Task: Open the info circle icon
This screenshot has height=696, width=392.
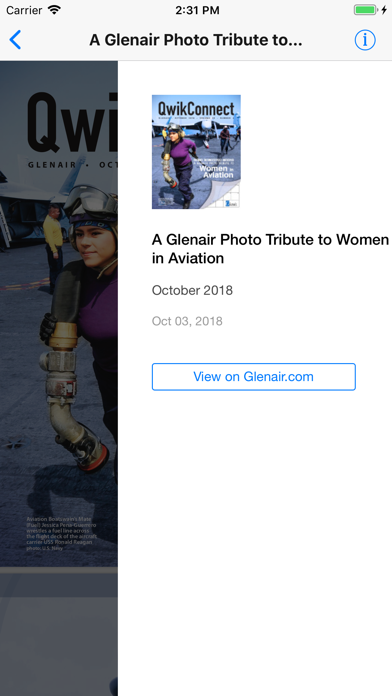Action: pyautogui.click(x=365, y=40)
